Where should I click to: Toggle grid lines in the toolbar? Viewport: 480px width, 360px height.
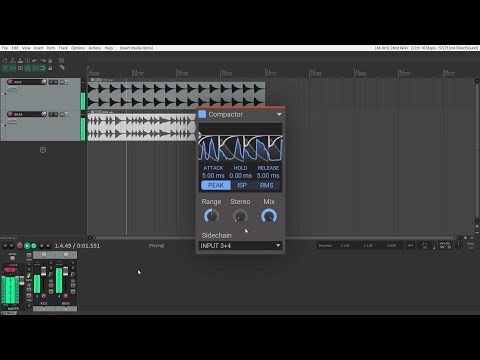click(35, 68)
